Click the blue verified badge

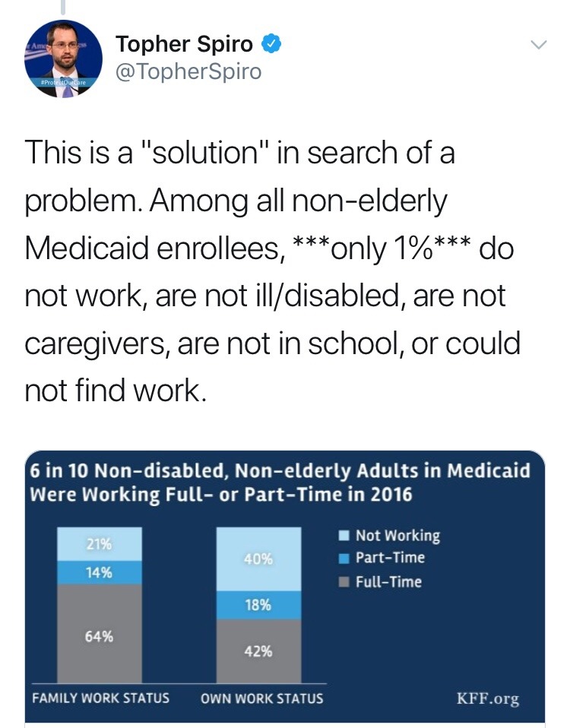(x=273, y=46)
